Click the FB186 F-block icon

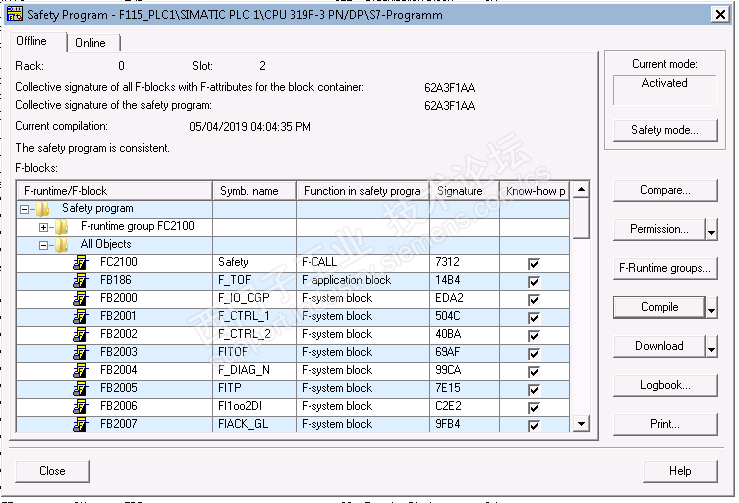[x=81, y=280]
